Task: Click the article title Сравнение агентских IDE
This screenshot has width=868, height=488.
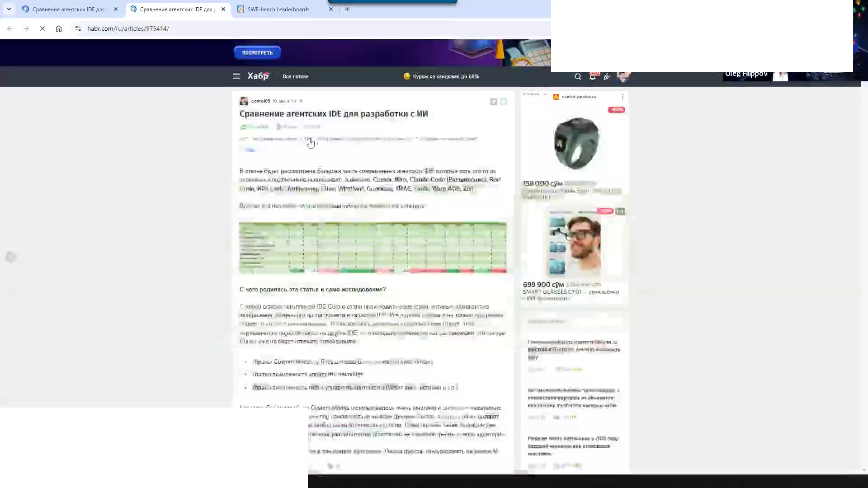Action: (334, 114)
